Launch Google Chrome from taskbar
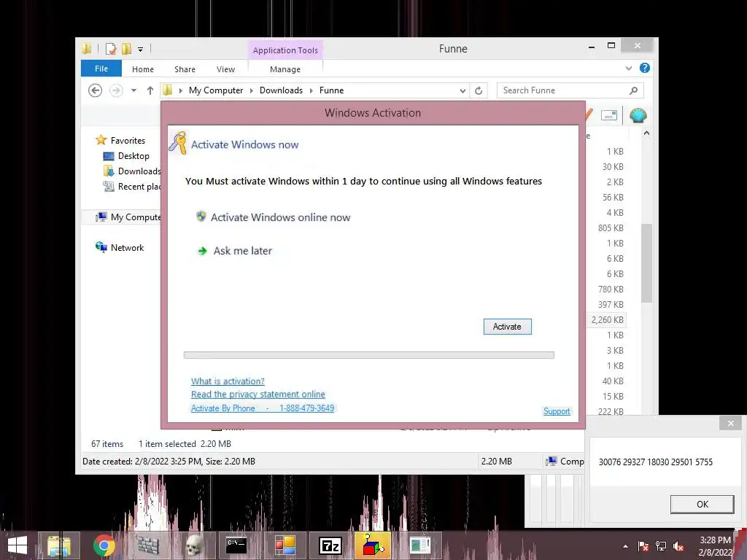 pyautogui.click(x=104, y=545)
